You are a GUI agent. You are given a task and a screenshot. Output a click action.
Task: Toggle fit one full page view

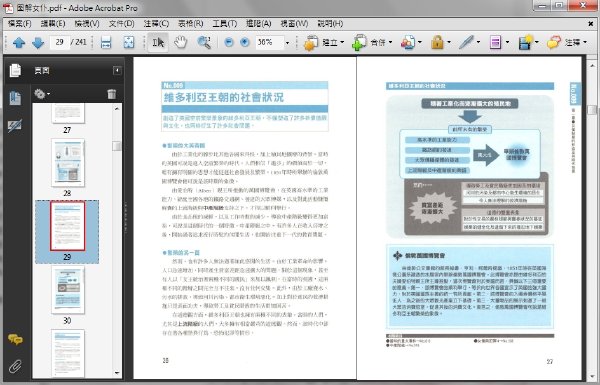(129, 42)
